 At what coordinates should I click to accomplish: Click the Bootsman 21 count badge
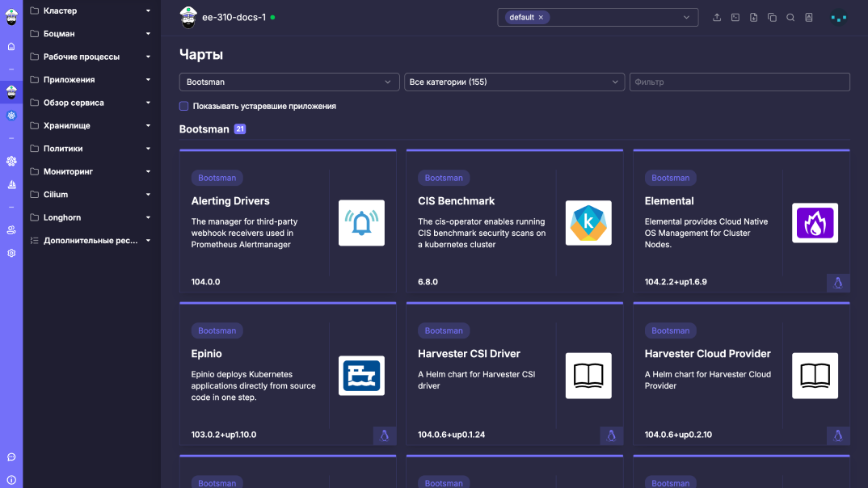(x=240, y=129)
